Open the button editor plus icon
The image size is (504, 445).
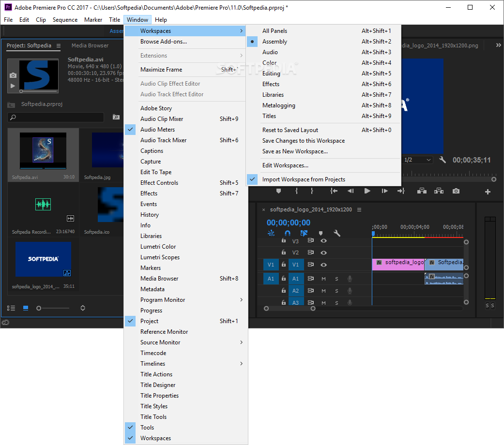click(488, 192)
